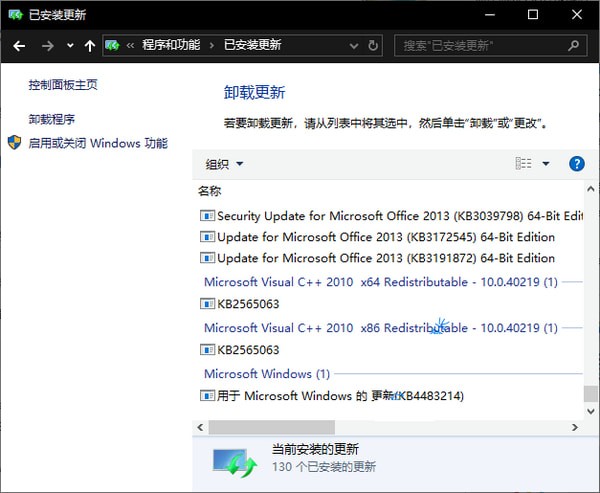
Task: Open the 卸载程序 link
Action: click(x=52, y=118)
